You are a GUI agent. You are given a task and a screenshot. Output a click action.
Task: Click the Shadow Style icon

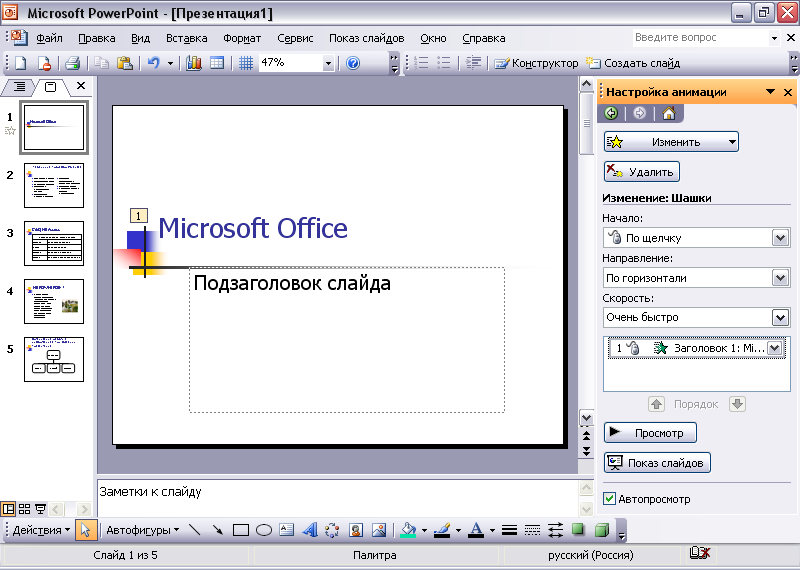pos(578,530)
